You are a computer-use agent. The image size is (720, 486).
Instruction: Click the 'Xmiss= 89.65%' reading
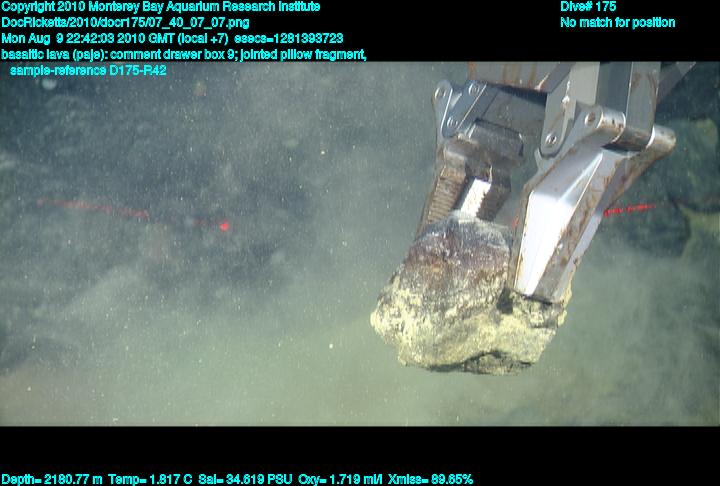[x=430, y=480]
